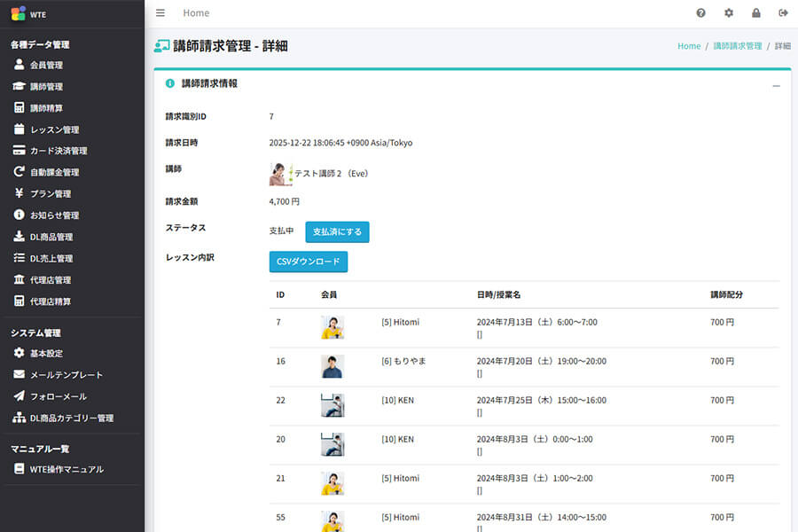Viewport: 798px width, 532px height.
Task: Click the 自動課金管理 refresh icon
Action: [19, 172]
